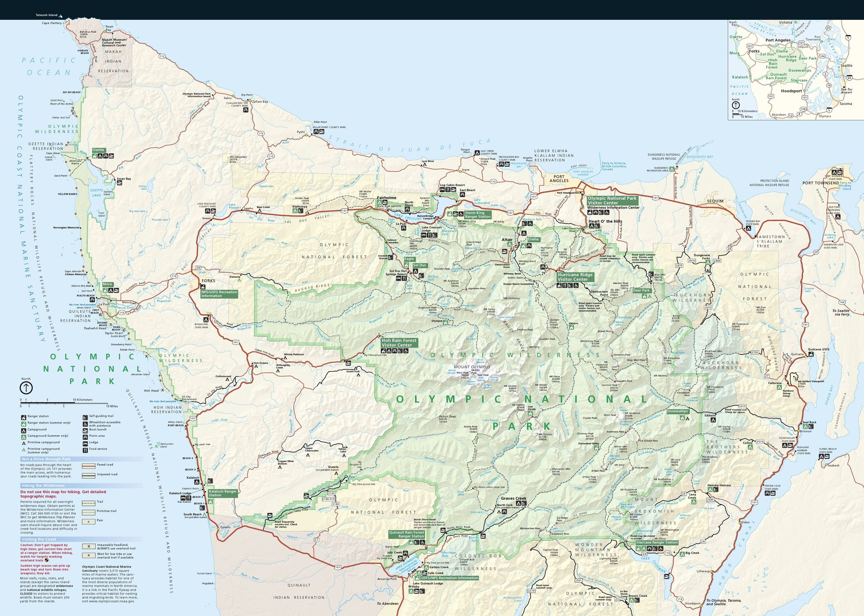864x616 pixels.
Task: Click the Not a Drive-through Park heading
Action: pyautogui.click(x=46, y=459)
